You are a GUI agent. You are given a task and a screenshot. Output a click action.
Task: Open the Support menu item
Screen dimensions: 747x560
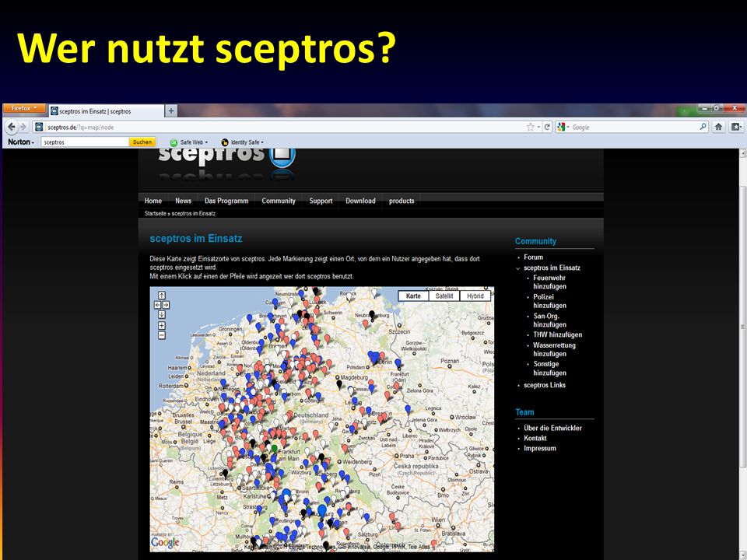[x=321, y=201]
